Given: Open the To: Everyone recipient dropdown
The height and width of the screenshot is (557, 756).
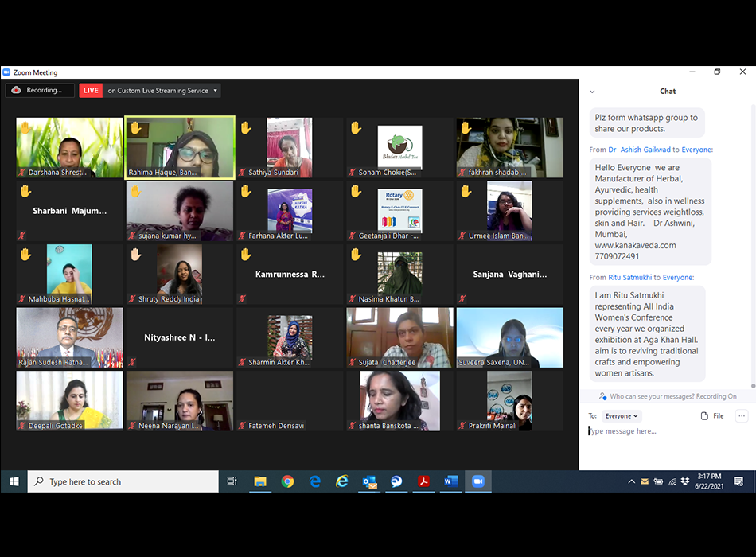Looking at the screenshot, I should pyautogui.click(x=622, y=415).
